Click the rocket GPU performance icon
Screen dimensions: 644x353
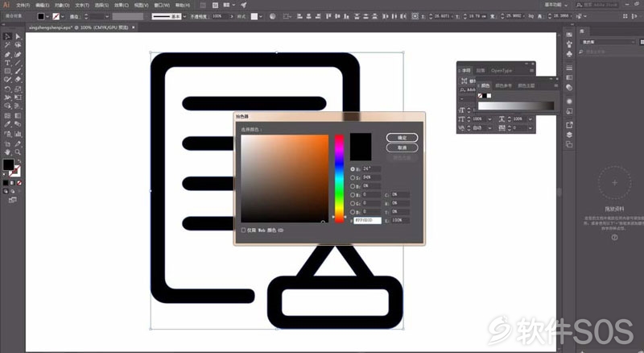click(244, 5)
